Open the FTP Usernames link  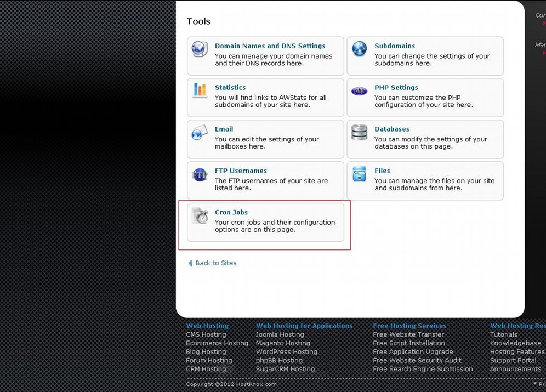[241, 171]
